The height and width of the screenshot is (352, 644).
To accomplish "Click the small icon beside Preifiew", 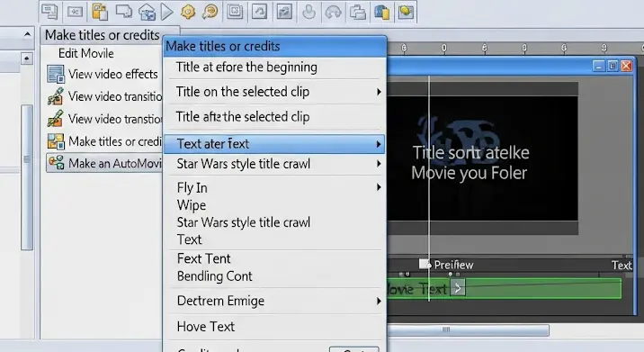I will (425, 264).
